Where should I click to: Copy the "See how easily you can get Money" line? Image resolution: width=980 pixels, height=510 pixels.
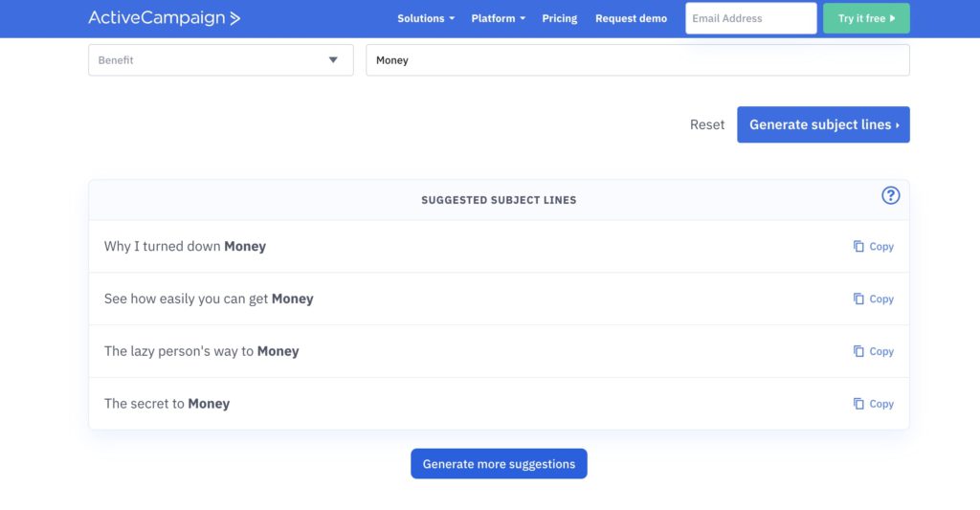(x=873, y=299)
